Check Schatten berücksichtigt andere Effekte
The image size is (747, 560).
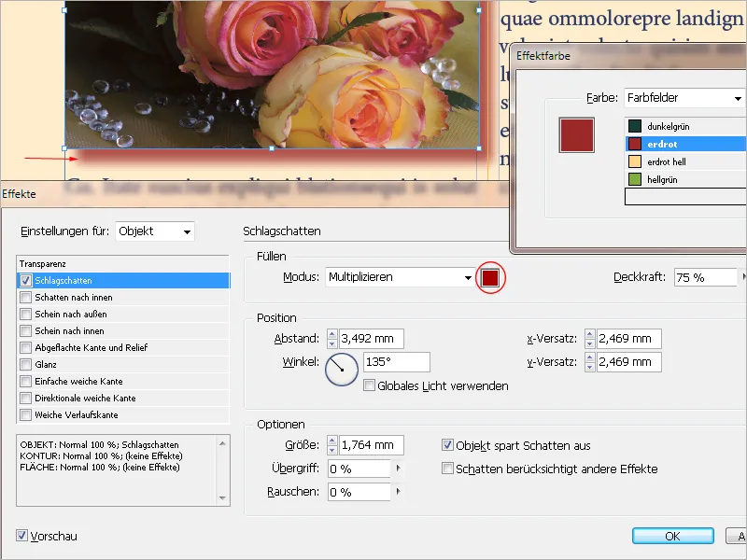pos(447,469)
